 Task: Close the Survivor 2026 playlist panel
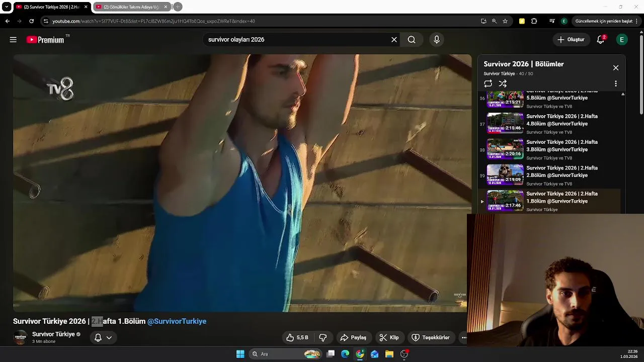point(615,68)
